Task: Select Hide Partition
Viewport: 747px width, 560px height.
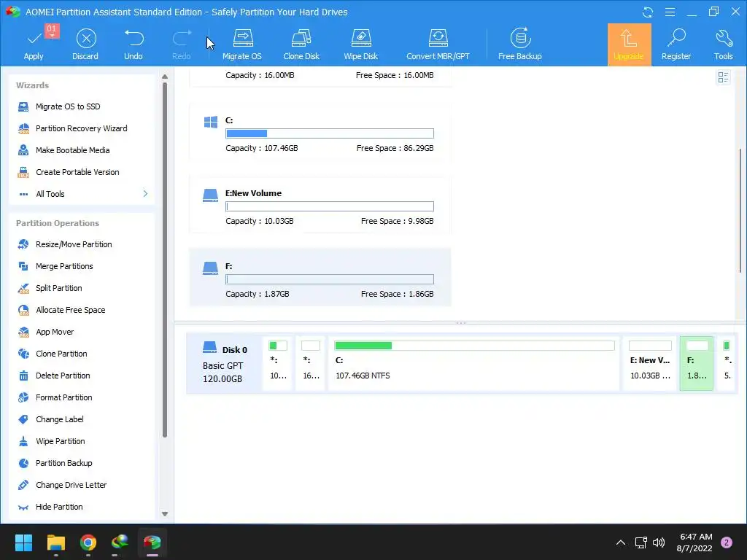Action: [59, 507]
